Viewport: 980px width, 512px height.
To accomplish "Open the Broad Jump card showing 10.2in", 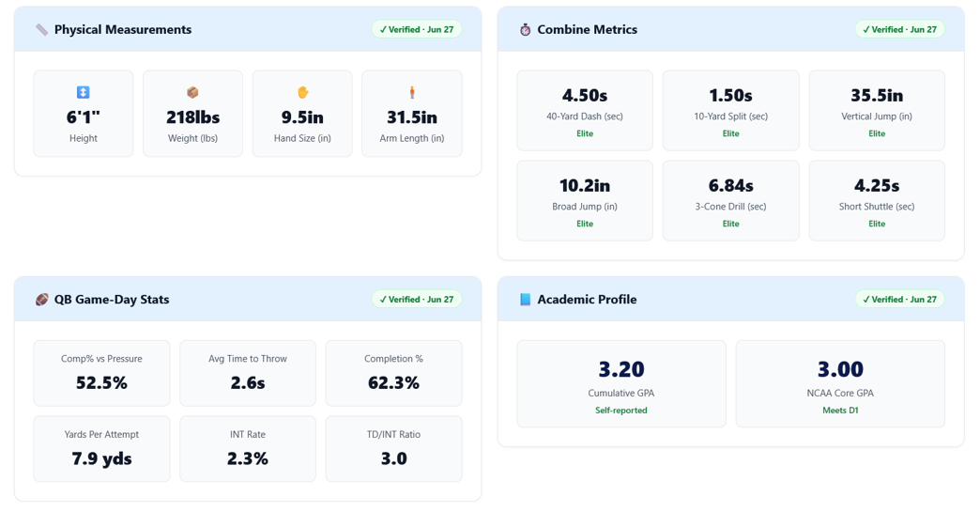I will tap(585, 201).
